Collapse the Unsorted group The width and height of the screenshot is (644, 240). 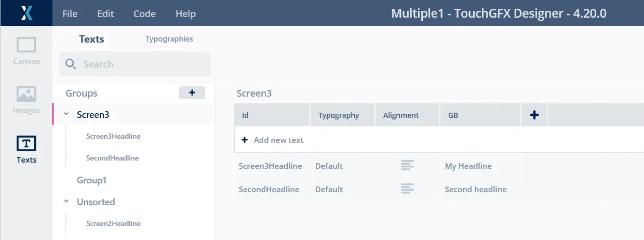(66, 202)
